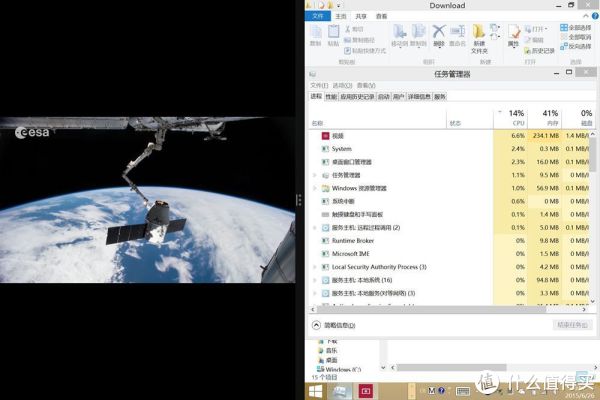Click the blue help icon in the system tray
Image resolution: width=600 pixels, height=400 pixels.
(441, 390)
